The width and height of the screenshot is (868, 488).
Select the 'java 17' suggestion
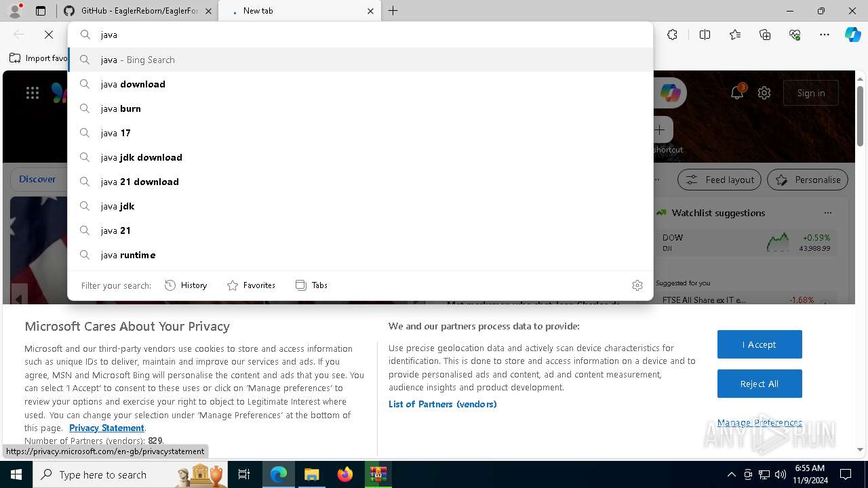click(x=360, y=133)
